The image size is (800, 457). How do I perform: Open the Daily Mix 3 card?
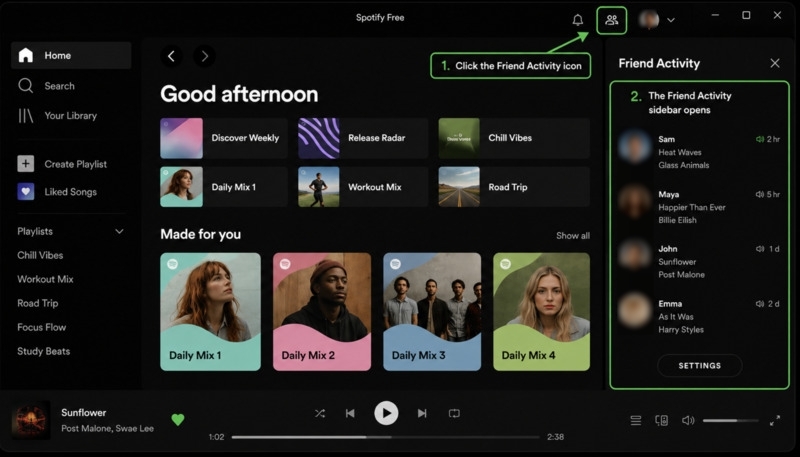point(432,312)
